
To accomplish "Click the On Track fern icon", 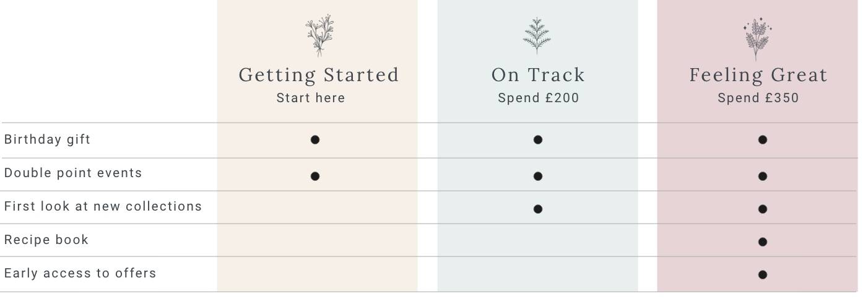I will pos(537,36).
